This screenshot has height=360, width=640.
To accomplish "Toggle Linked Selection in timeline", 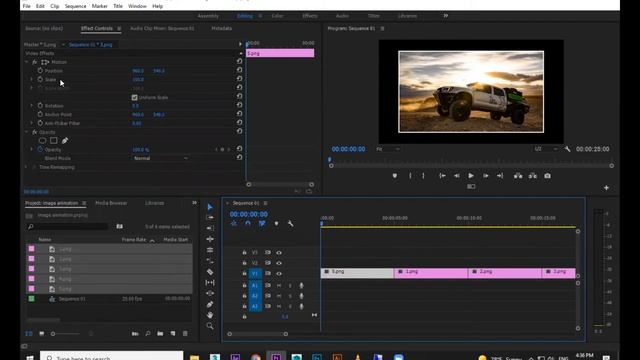I will 262,224.
